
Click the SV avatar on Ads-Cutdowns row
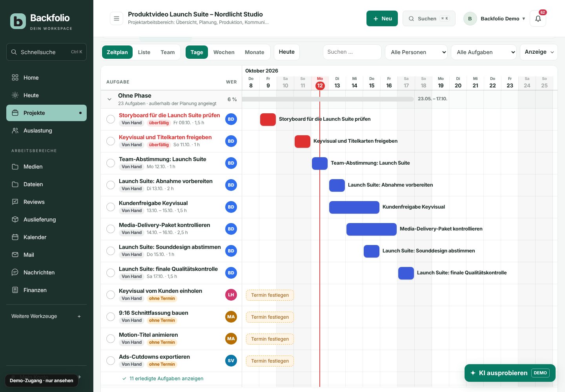[231, 361]
